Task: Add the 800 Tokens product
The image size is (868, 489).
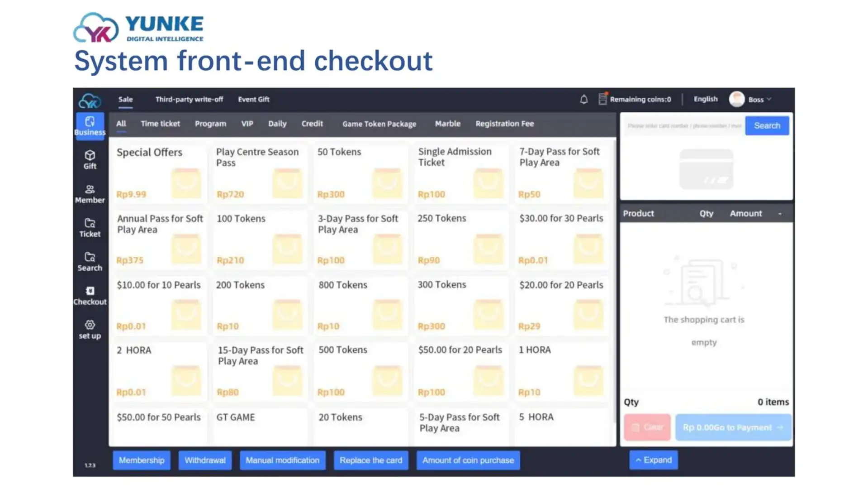Action: point(360,306)
